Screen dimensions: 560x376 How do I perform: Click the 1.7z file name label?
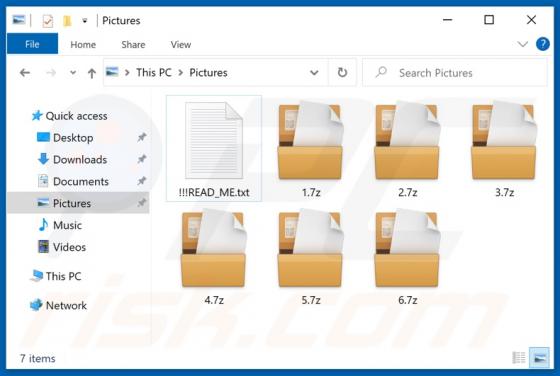(311, 193)
